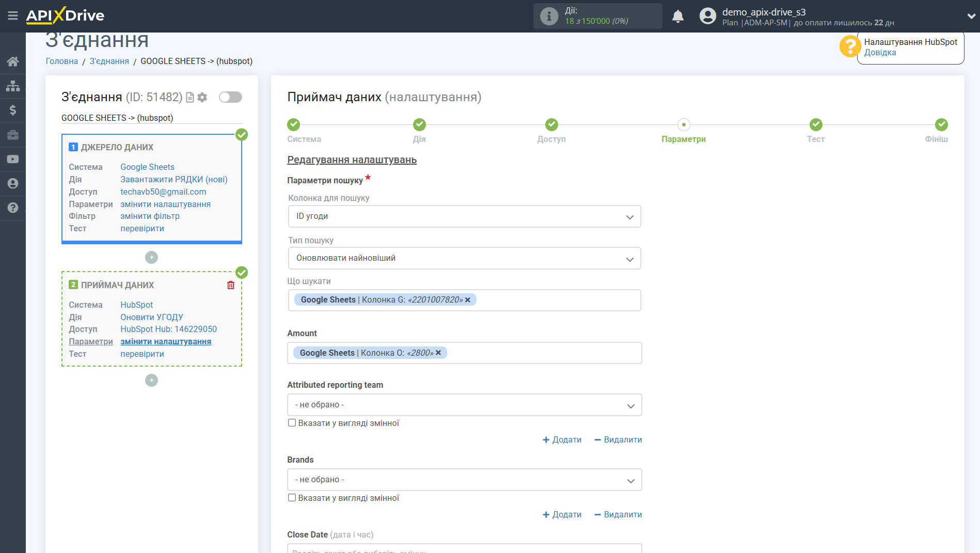Open the help question icon in sidebar
Viewport: 980px width, 553px height.
click(13, 208)
